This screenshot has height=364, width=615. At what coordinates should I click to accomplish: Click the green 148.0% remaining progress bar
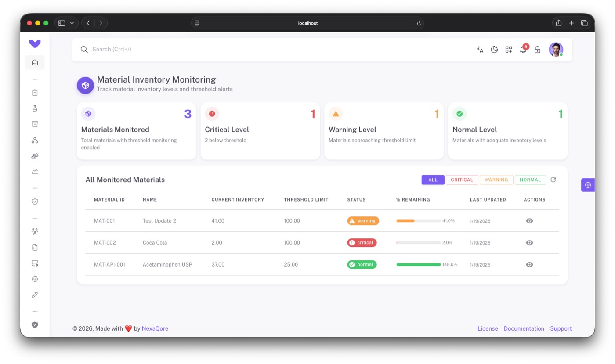418,265
